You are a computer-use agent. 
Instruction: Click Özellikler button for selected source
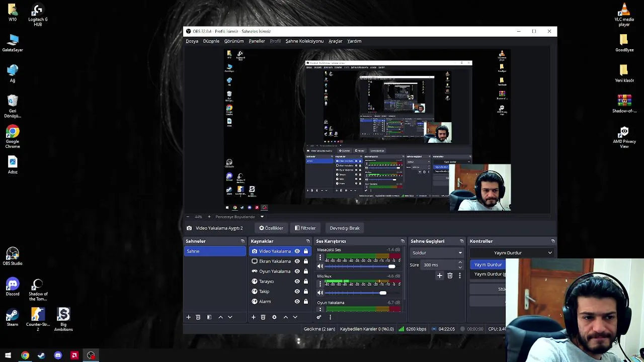271,228
